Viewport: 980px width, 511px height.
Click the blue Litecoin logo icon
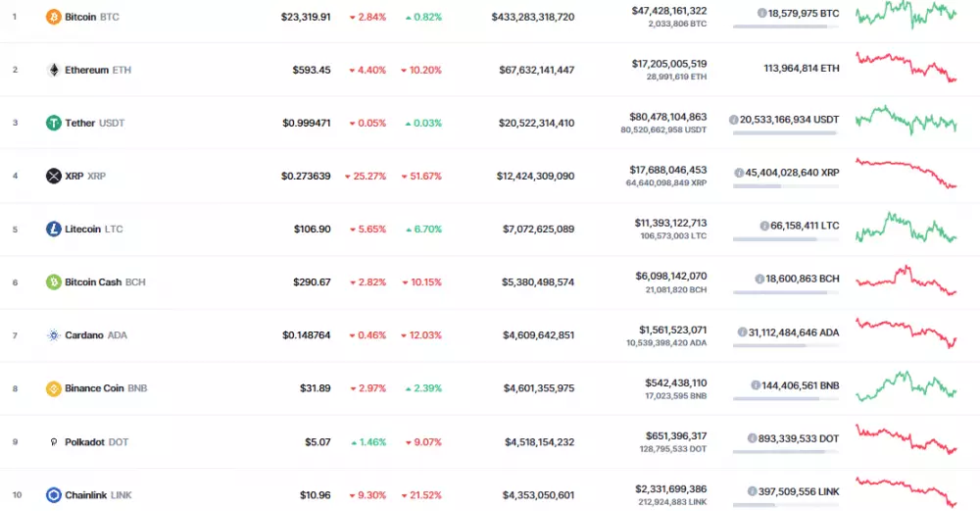pyautogui.click(x=53, y=229)
